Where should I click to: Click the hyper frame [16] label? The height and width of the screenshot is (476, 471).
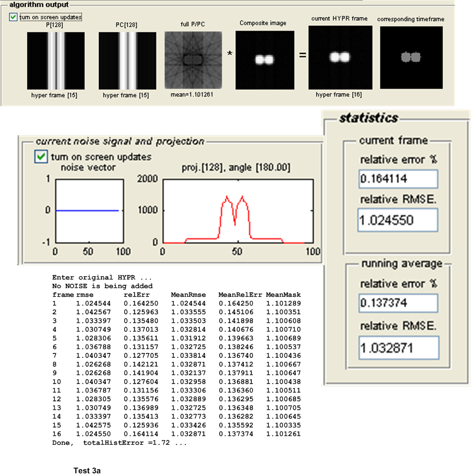[x=339, y=95]
